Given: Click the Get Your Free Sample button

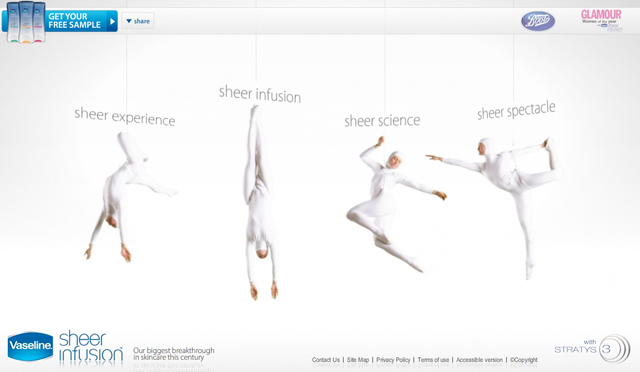Looking at the screenshot, I should (x=60, y=21).
